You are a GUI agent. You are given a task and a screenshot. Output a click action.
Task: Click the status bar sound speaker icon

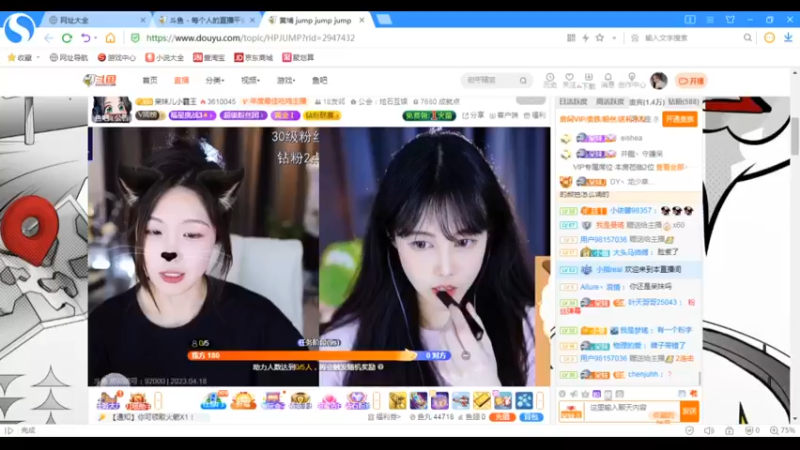click(709, 431)
